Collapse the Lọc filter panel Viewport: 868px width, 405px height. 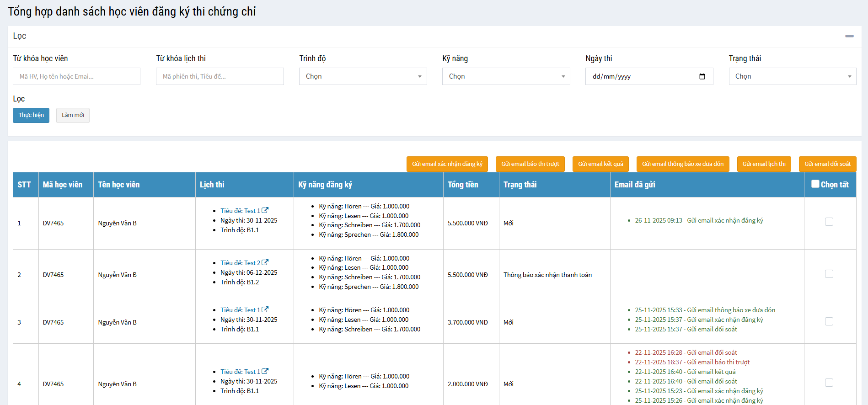tap(849, 36)
